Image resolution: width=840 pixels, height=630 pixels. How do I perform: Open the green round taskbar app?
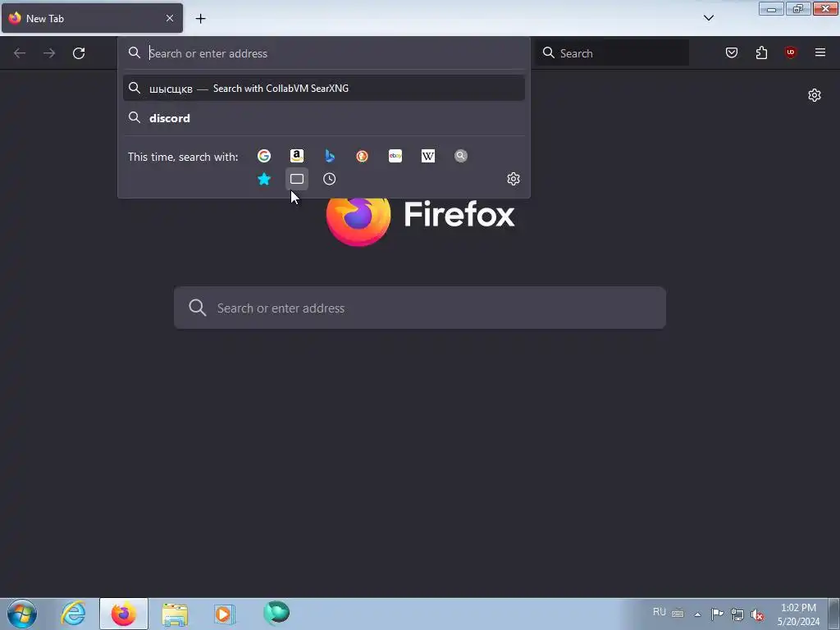tap(276, 613)
